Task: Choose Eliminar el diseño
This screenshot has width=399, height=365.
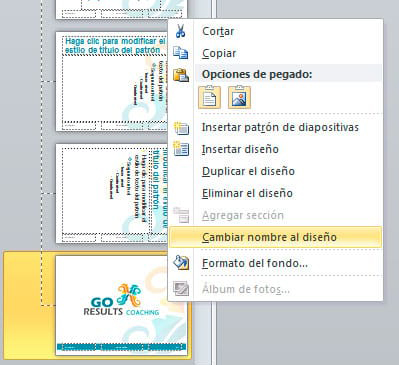Action: tap(247, 193)
